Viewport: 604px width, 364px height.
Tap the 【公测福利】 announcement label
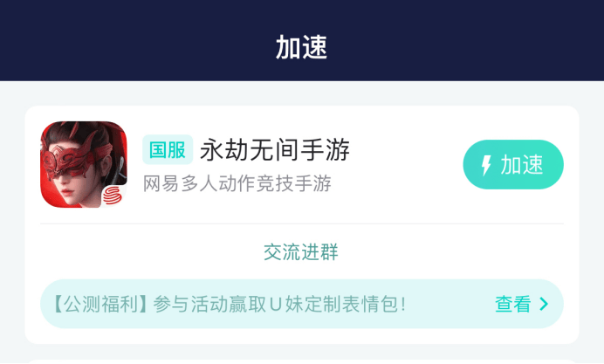click(97, 304)
